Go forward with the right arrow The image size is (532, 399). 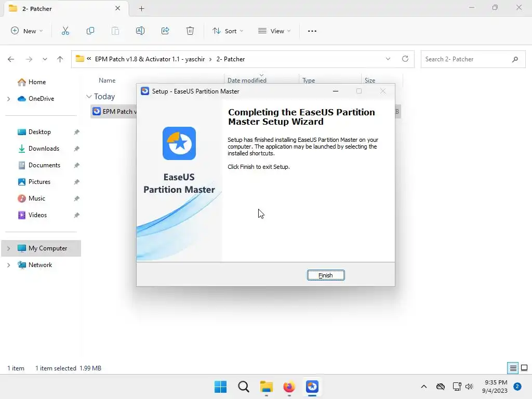[x=29, y=59]
